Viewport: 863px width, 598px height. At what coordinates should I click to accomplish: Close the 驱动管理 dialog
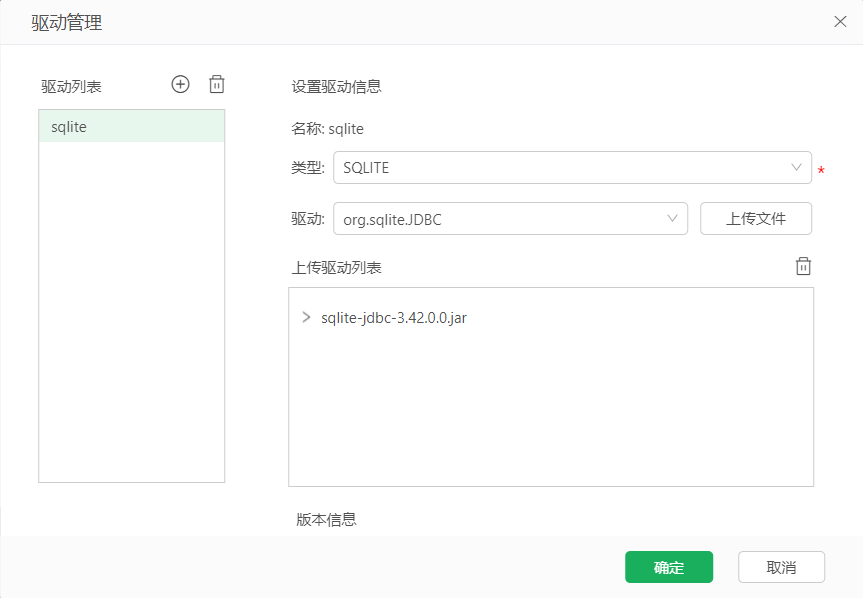[840, 21]
